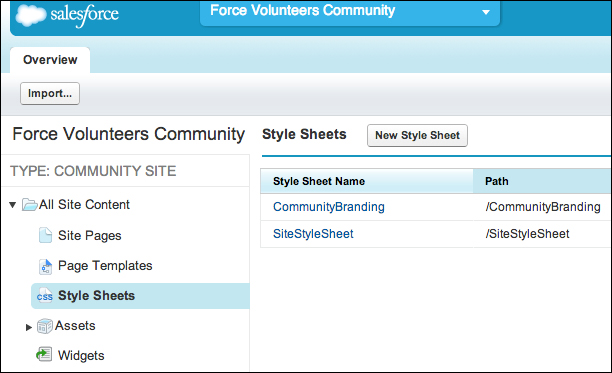612x373 pixels.
Task: Click the CSS Style Sheets icon
Action: point(44,296)
